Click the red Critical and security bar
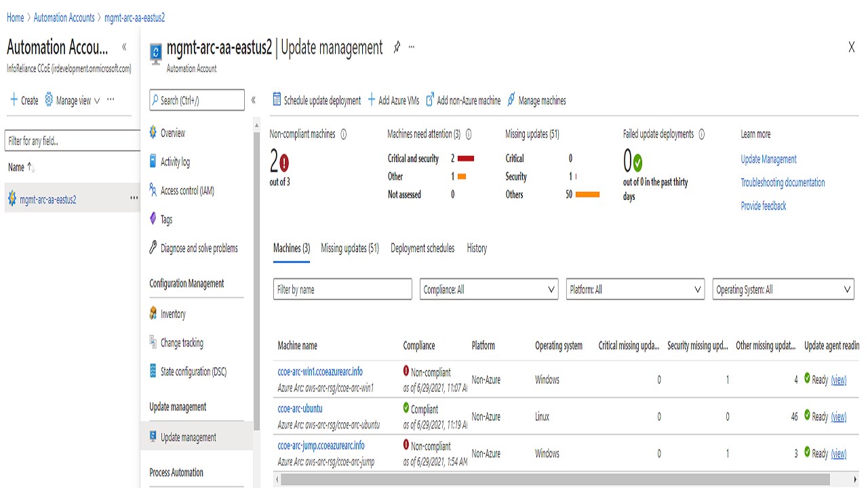This screenshot has height=488, width=868. pyautogui.click(x=466, y=158)
